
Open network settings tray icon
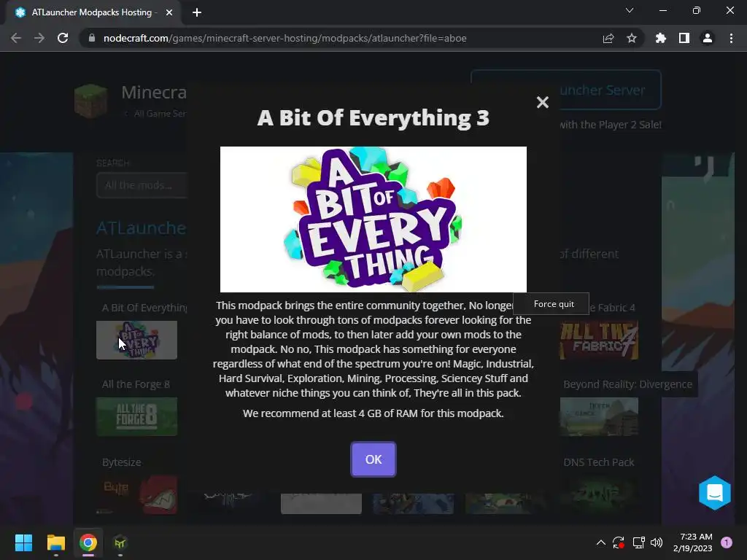point(638,542)
